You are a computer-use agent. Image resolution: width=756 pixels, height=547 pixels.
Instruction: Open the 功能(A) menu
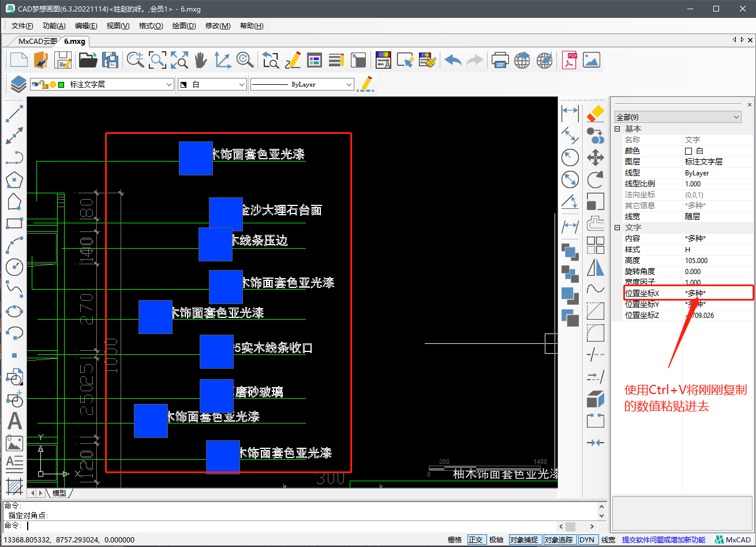pos(54,26)
